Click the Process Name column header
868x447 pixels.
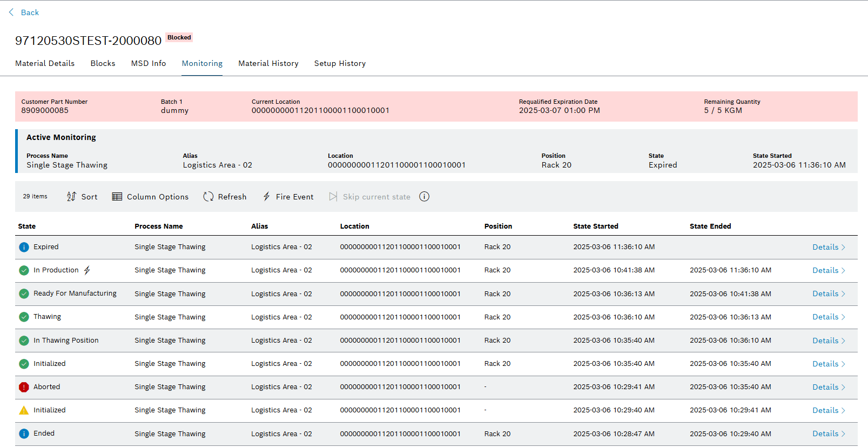[159, 226]
